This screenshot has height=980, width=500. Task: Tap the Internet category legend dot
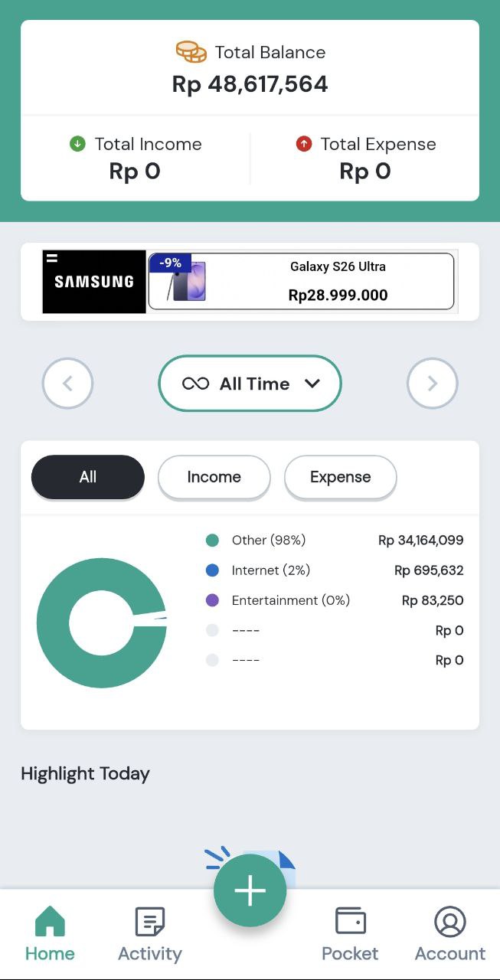point(212,570)
